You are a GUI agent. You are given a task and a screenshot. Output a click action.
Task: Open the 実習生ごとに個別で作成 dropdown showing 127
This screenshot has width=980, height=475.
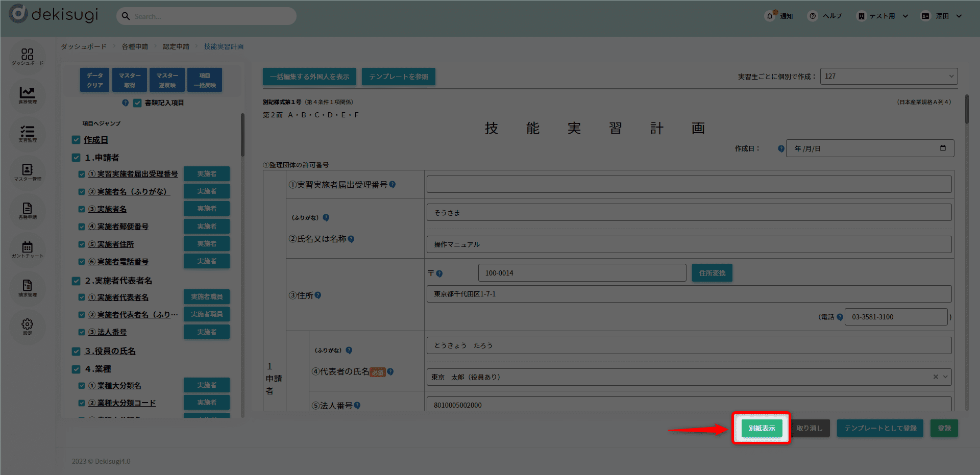pyautogui.click(x=888, y=77)
